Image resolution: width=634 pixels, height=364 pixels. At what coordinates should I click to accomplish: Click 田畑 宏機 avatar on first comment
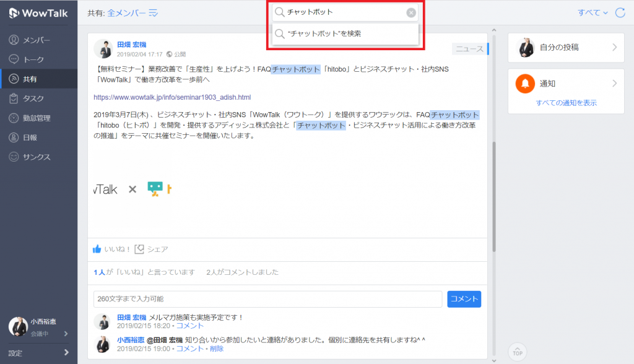pos(102,321)
